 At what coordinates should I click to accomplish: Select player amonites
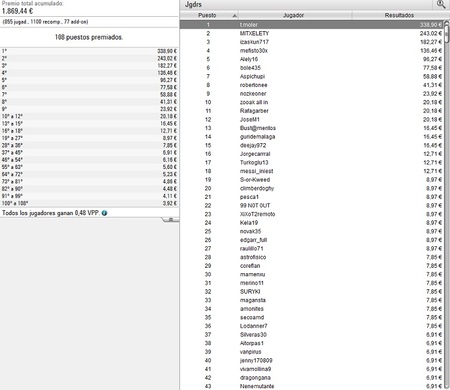click(252, 309)
